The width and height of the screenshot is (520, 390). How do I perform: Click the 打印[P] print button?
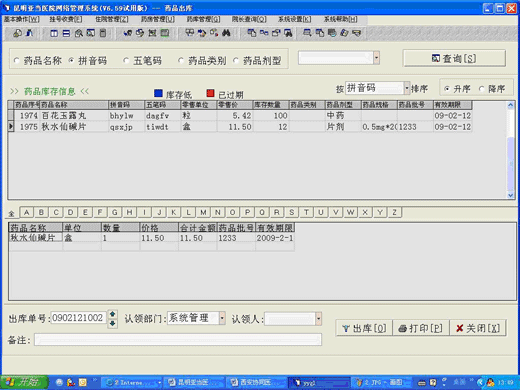[x=421, y=328]
